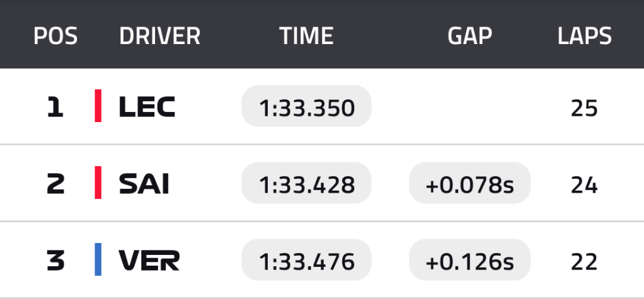Sort by the TIME column header
The width and height of the screenshot is (644, 299).
coord(306,37)
